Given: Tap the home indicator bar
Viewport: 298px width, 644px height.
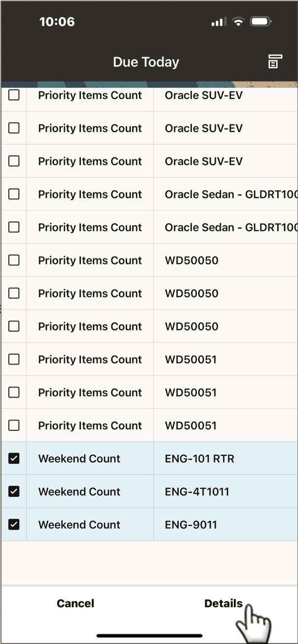Looking at the screenshot, I should coord(149,636).
